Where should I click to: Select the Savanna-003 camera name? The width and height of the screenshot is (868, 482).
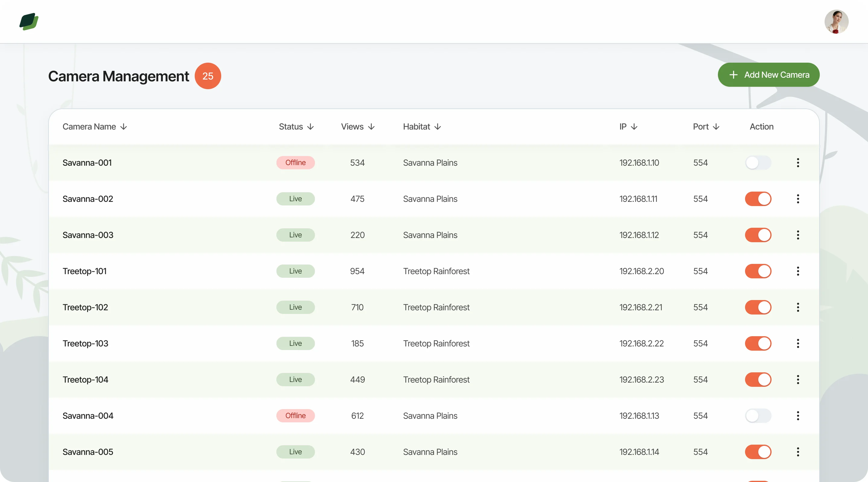pyautogui.click(x=88, y=235)
